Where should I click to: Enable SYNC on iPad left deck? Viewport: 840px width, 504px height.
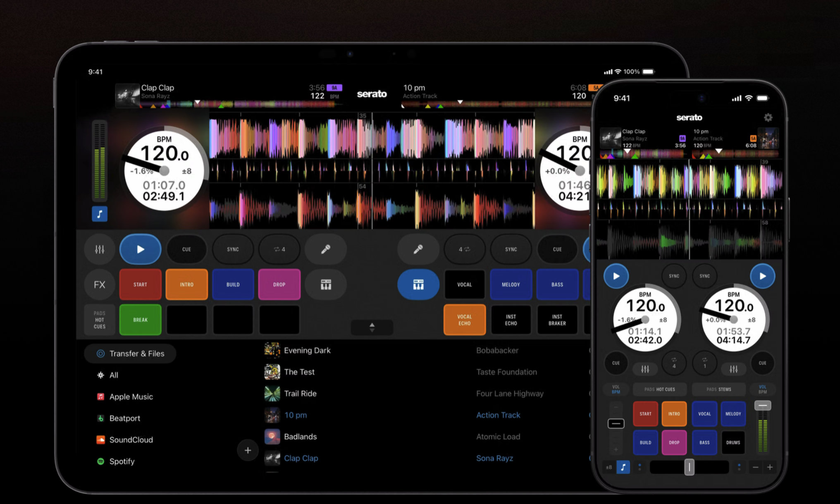point(233,249)
